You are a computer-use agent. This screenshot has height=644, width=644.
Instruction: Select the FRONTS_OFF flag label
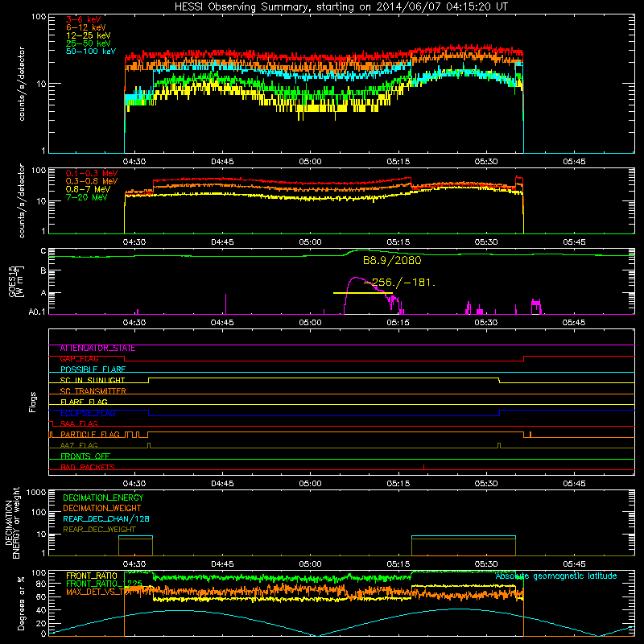coord(85,456)
